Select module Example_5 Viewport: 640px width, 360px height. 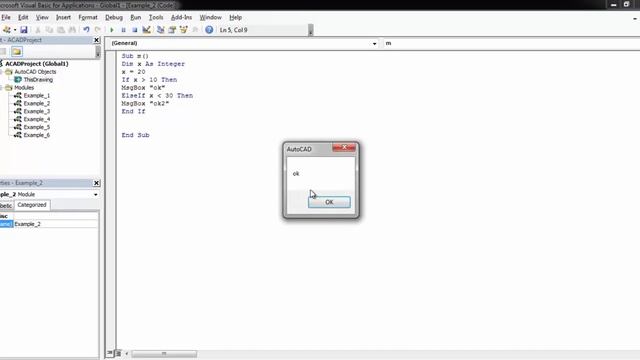click(x=36, y=127)
